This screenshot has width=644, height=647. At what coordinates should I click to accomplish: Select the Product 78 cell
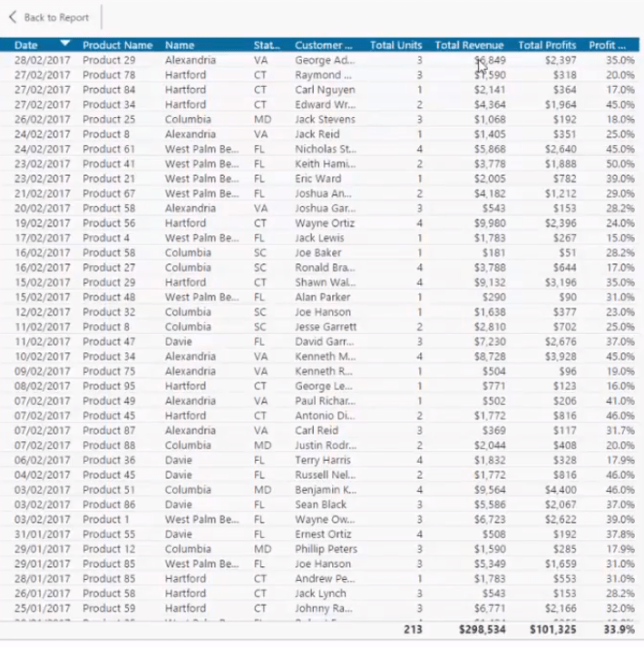[109, 75]
